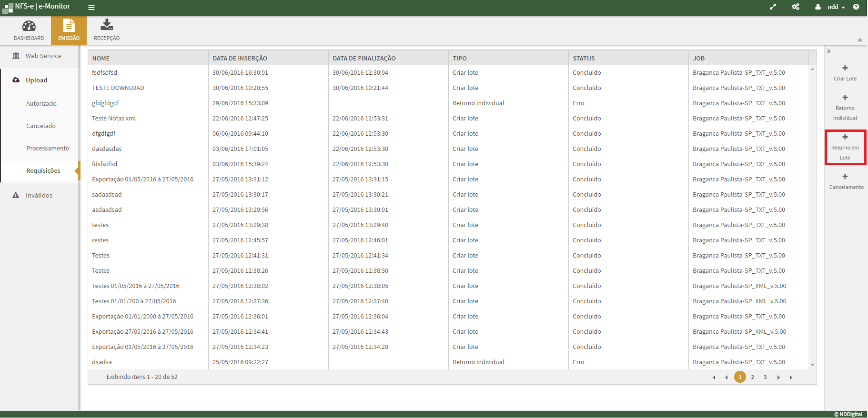Collapse the top ribbon with chevron
Image resolution: width=868 pixels, height=418 pixels.
coord(860,40)
